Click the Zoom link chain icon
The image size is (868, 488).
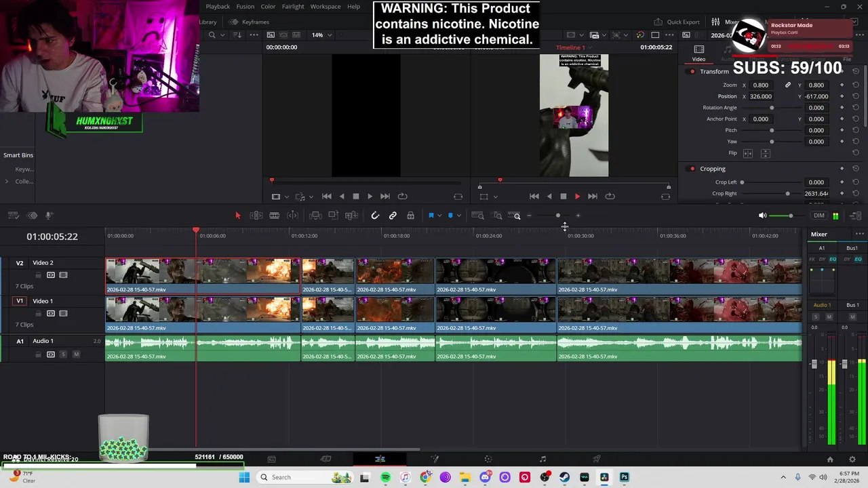pyautogui.click(x=787, y=85)
